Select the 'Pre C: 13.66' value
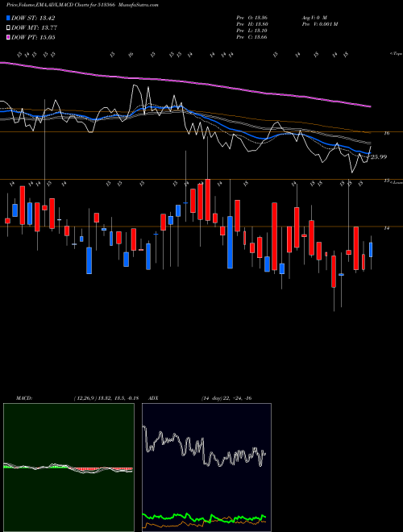Image resolution: width=403 pixels, height=532 pixels. [251, 37]
